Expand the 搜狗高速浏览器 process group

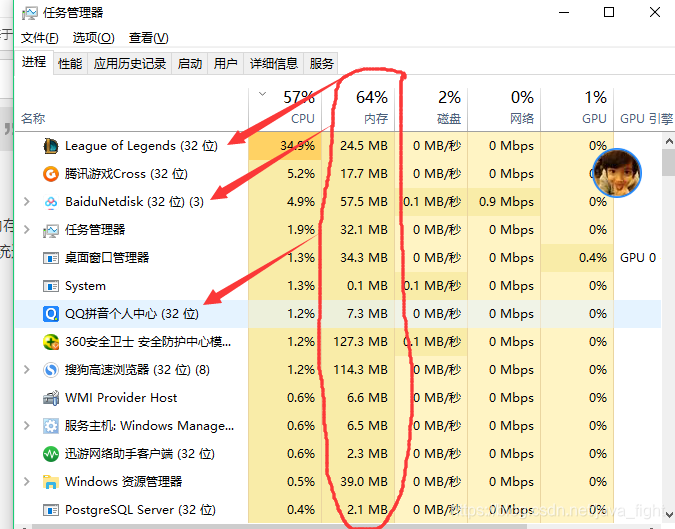click(27, 369)
